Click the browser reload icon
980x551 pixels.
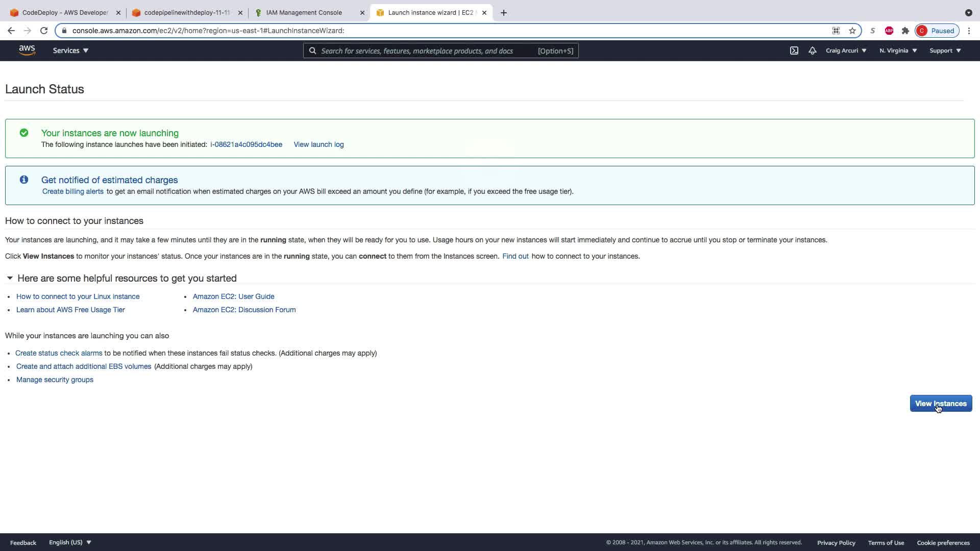coord(44,31)
